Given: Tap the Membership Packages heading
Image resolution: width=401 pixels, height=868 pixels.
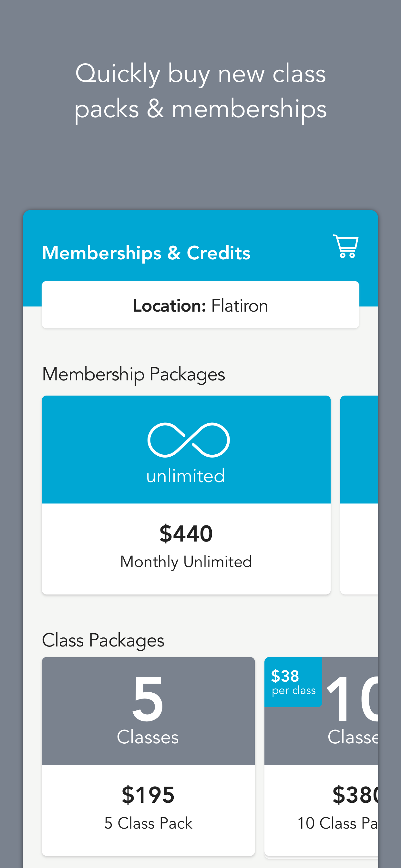Looking at the screenshot, I should pyautogui.click(x=133, y=374).
